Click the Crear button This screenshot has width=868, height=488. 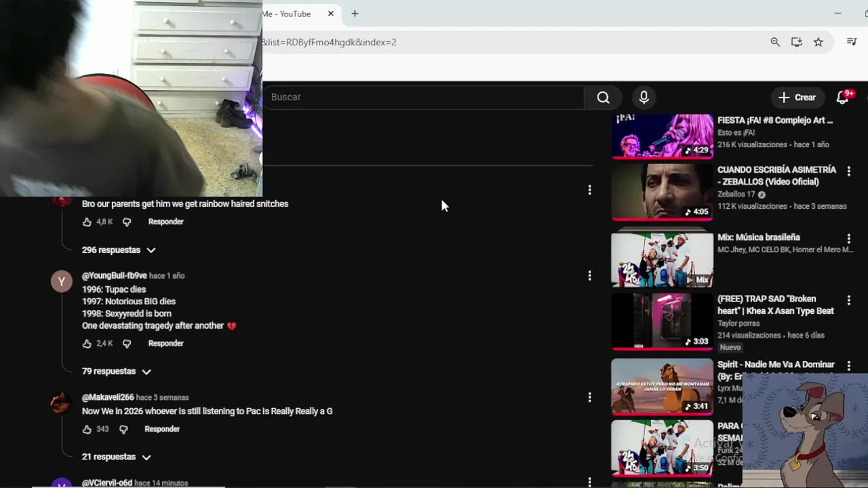coord(797,98)
